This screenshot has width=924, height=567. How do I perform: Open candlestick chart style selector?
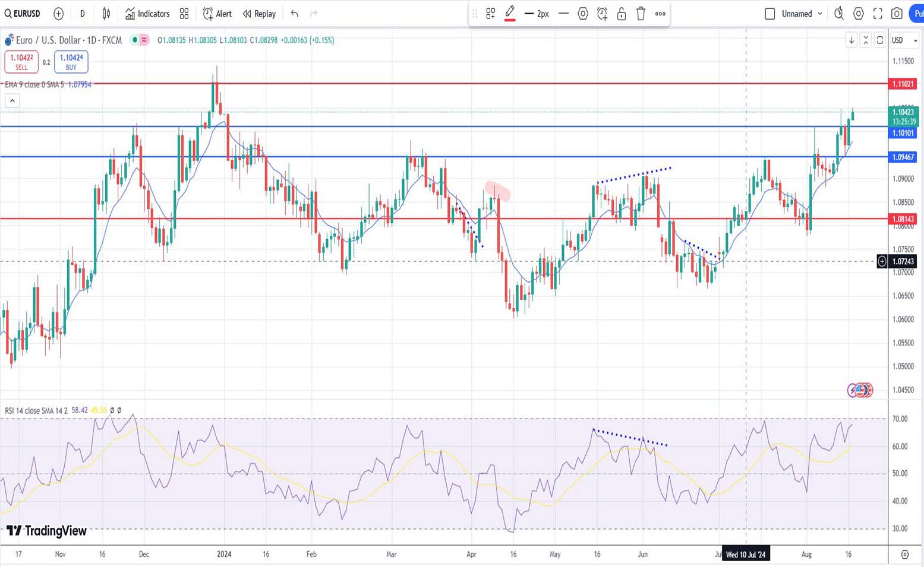coord(106,14)
